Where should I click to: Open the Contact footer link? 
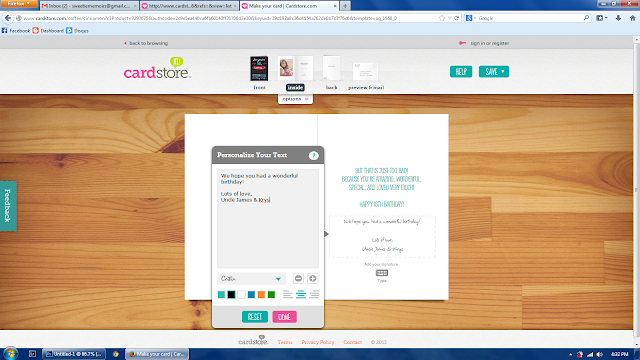point(352,342)
